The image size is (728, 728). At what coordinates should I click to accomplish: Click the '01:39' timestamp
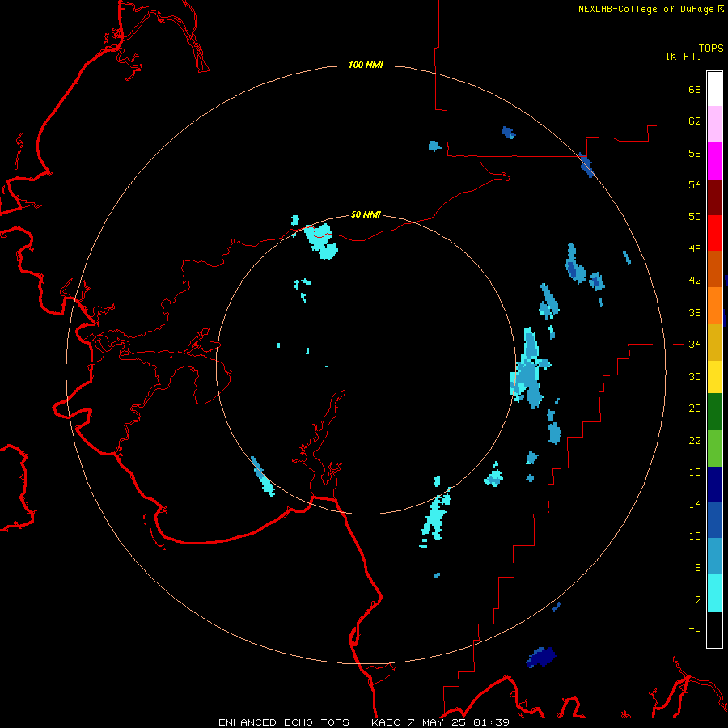[491, 722]
